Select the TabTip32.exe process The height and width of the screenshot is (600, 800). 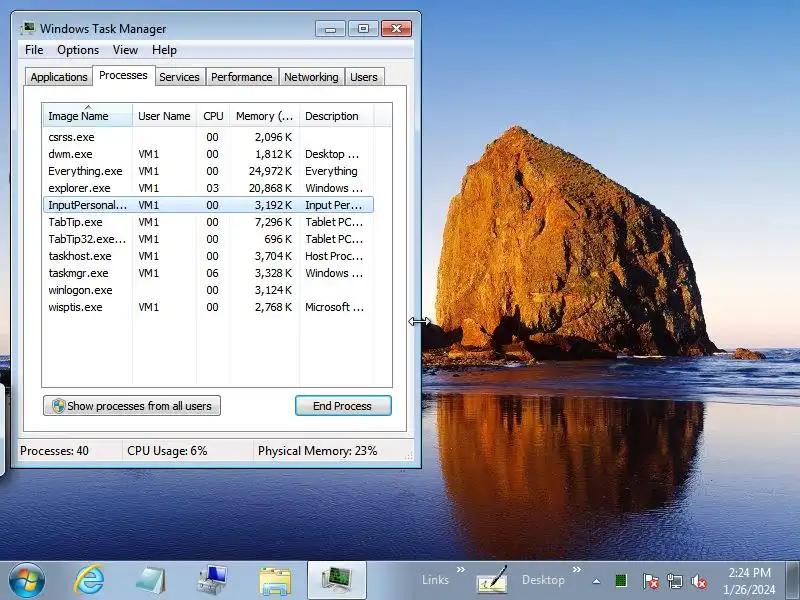pyautogui.click(x=208, y=239)
